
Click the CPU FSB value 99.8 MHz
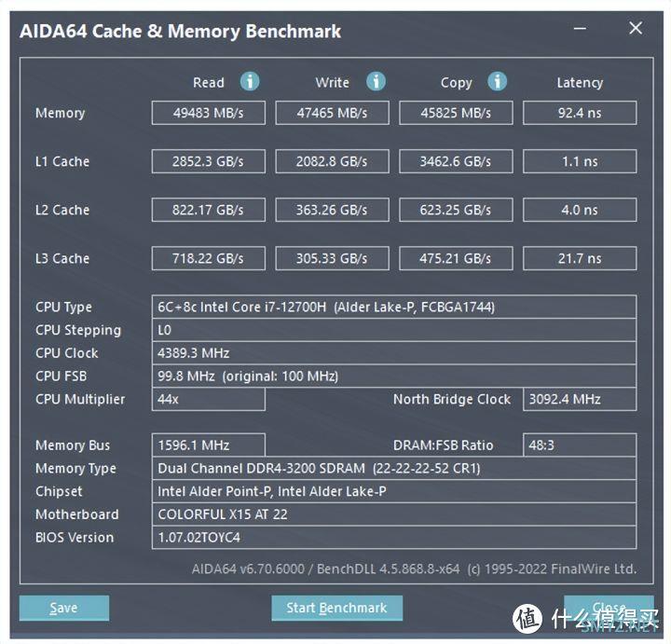pyautogui.click(x=394, y=377)
